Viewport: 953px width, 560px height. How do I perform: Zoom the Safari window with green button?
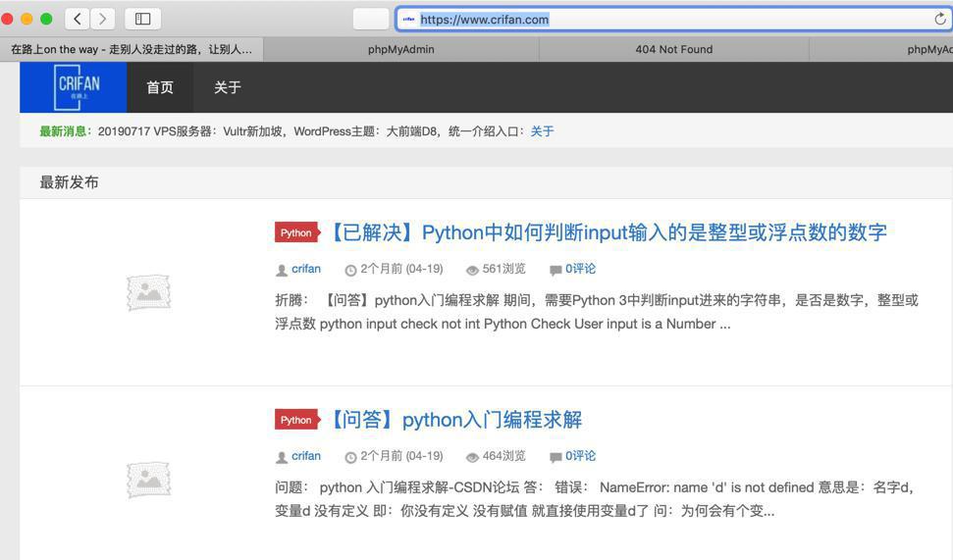[46, 19]
